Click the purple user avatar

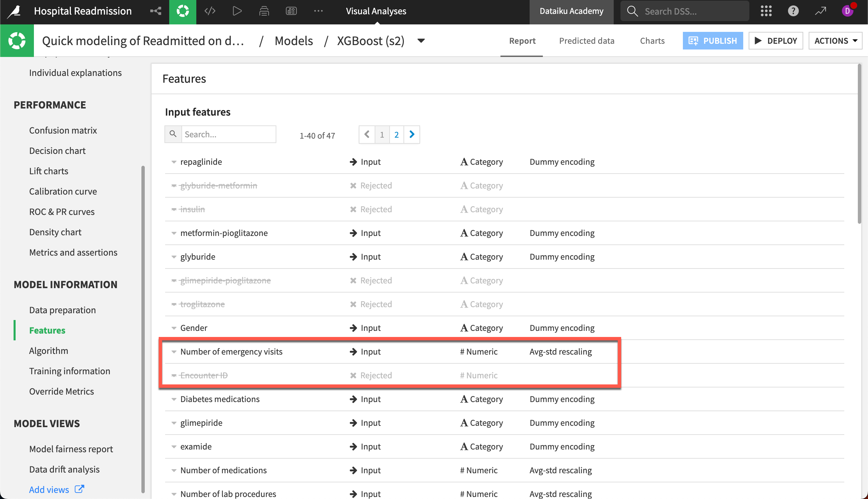tap(847, 11)
